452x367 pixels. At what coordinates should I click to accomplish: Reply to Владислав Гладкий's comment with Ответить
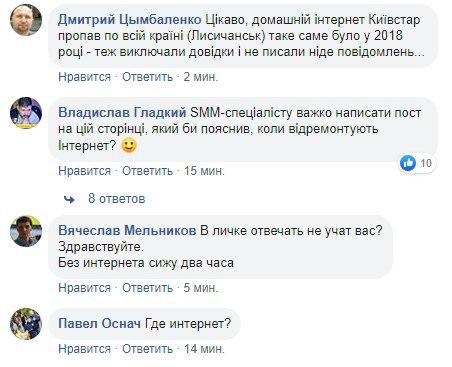pyautogui.click(x=147, y=171)
